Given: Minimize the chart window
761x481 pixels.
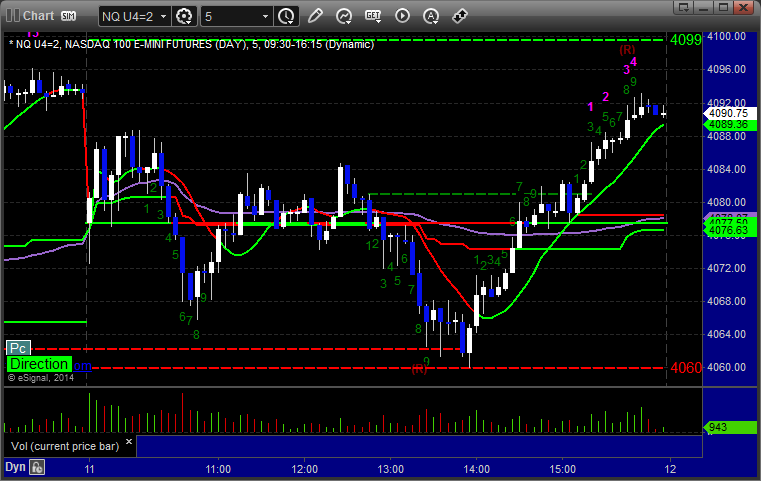Looking at the screenshot, I should coord(704,7).
